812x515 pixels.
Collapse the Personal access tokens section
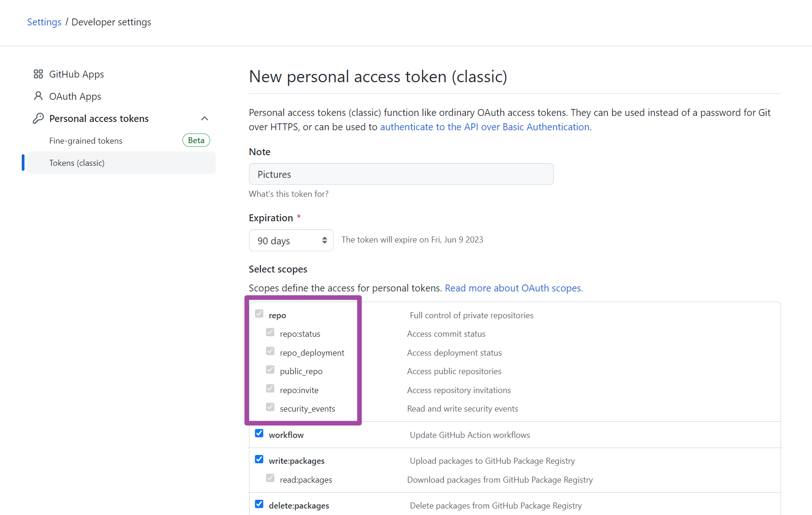click(205, 119)
